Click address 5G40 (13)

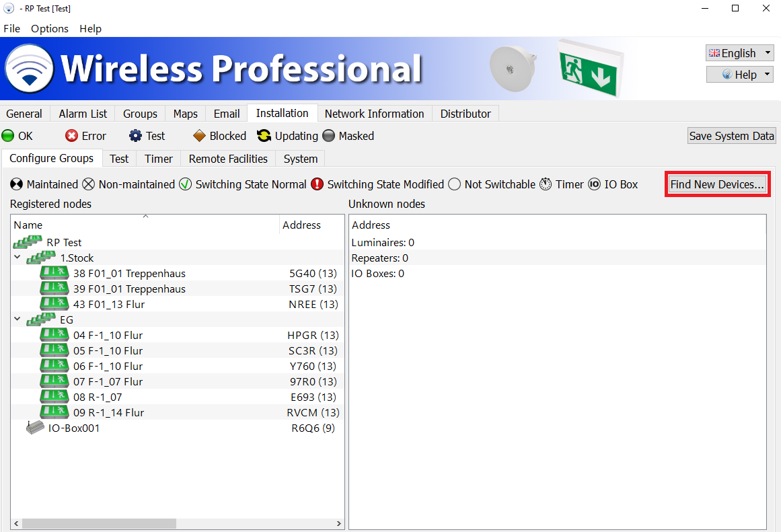tap(313, 274)
